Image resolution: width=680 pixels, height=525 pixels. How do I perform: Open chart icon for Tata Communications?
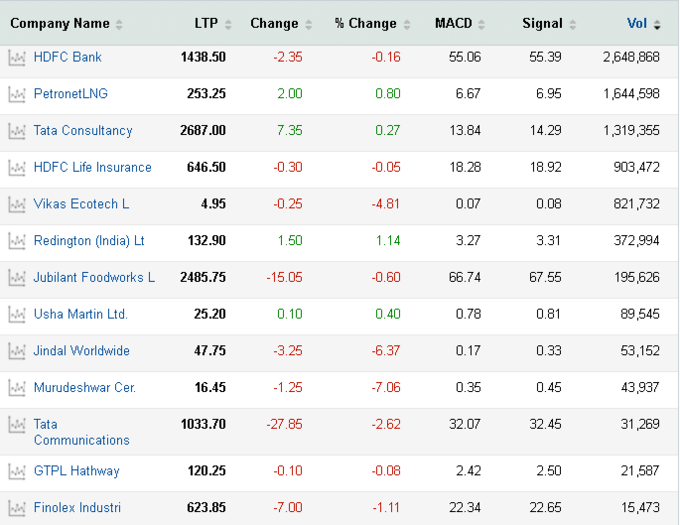(x=17, y=425)
